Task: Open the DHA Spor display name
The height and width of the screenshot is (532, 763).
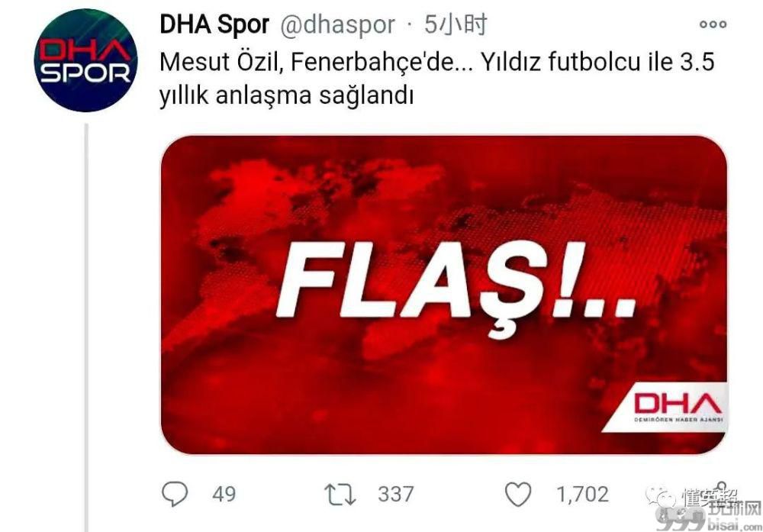Action: tap(214, 24)
